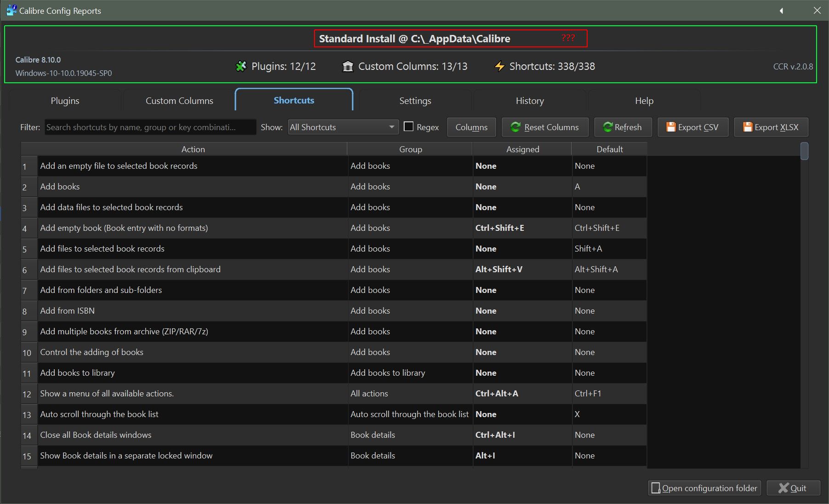Open the Show All Shortcuts dropdown

[343, 127]
